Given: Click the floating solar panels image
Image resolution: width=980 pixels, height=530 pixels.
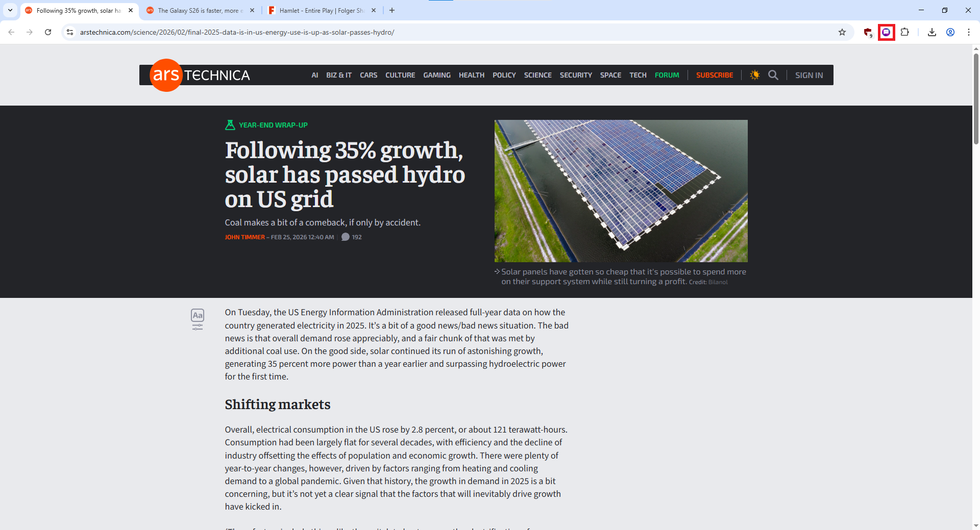Looking at the screenshot, I should 621,191.
